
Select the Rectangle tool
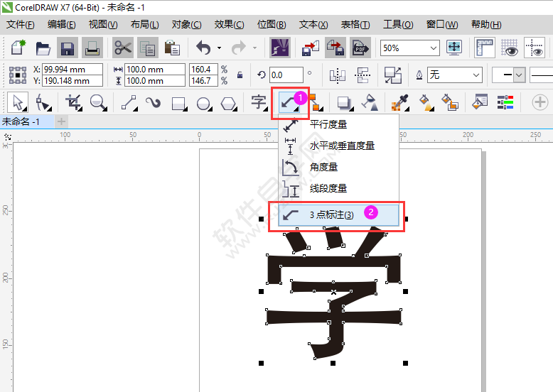[180, 103]
